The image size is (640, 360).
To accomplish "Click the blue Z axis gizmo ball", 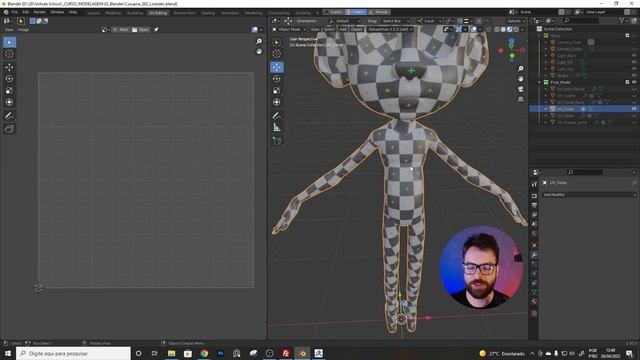I will point(511,41).
